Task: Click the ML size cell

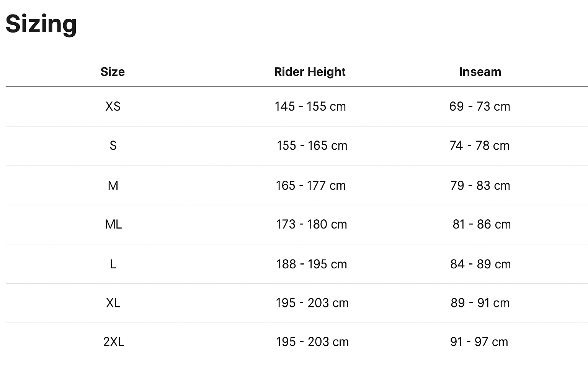Action: click(x=113, y=224)
